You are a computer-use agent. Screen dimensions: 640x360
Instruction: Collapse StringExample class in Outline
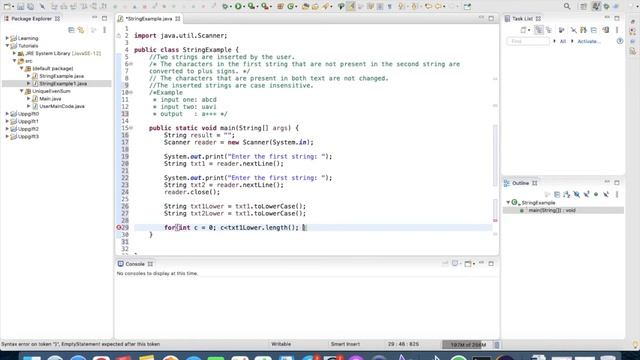pos(508,202)
